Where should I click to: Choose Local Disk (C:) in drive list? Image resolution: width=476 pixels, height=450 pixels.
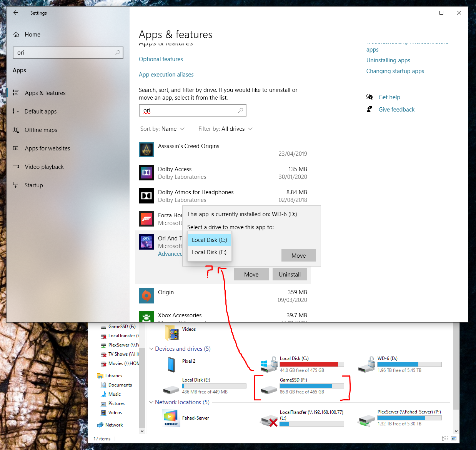pyautogui.click(x=210, y=240)
